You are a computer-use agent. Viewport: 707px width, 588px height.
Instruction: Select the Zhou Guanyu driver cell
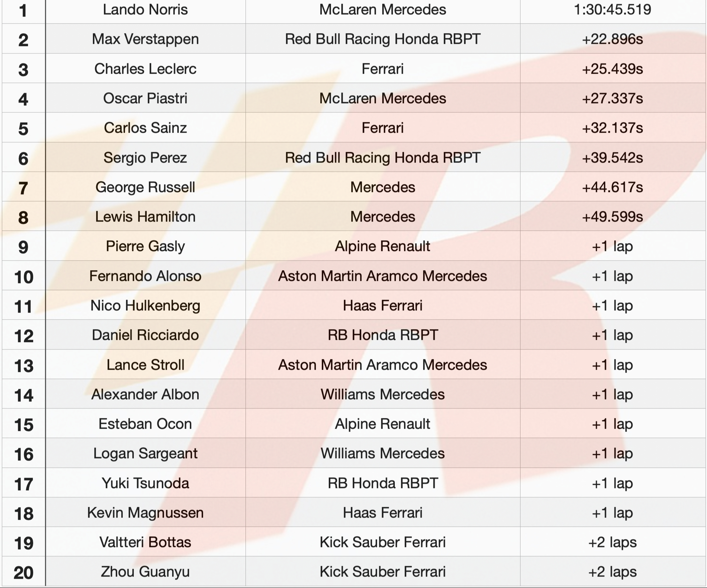145,572
